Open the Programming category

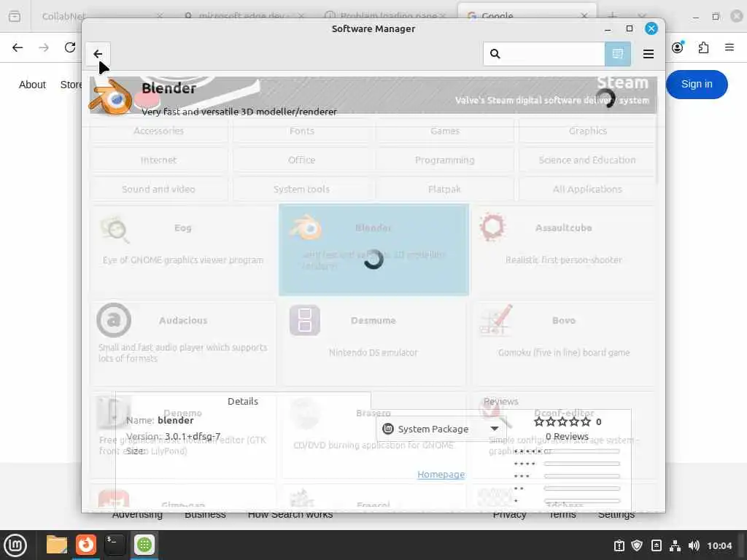pos(444,160)
